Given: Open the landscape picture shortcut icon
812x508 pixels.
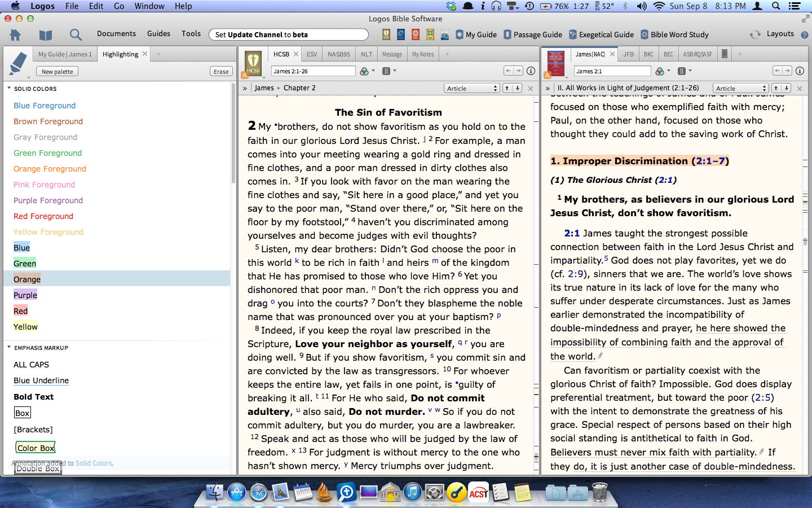Looking at the screenshot, I should [x=445, y=34].
